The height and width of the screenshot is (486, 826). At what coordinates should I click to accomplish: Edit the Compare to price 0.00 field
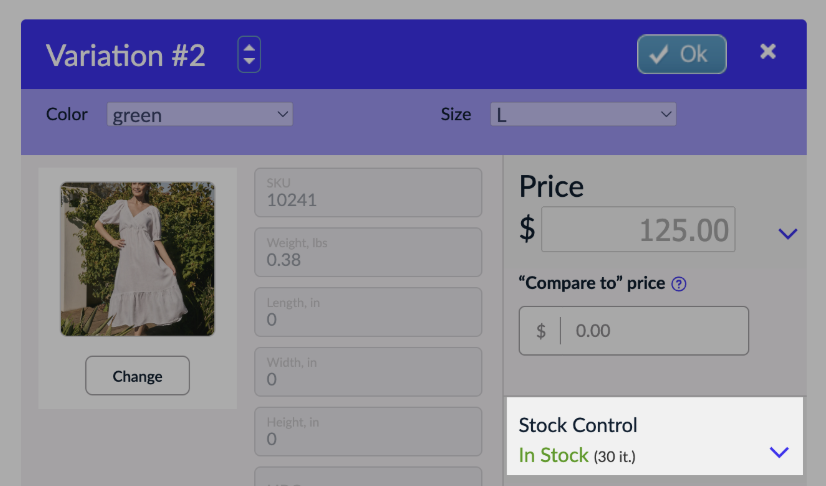click(x=634, y=331)
